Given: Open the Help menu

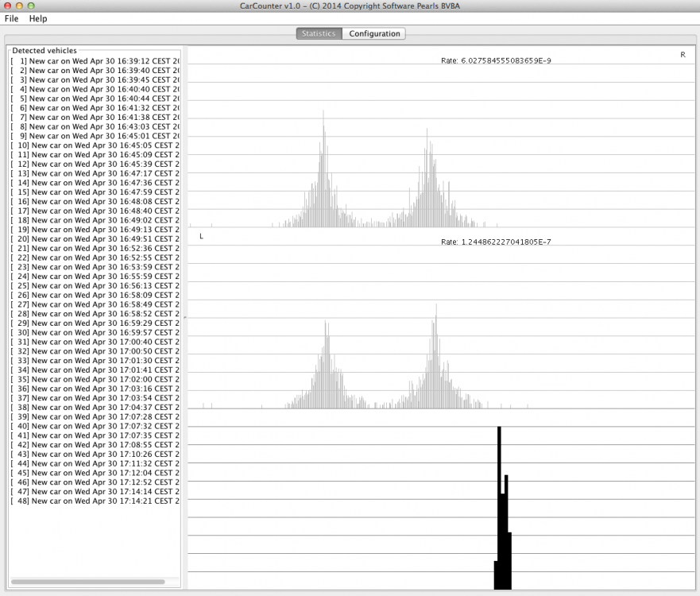Looking at the screenshot, I should pyautogui.click(x=38, y=18).
